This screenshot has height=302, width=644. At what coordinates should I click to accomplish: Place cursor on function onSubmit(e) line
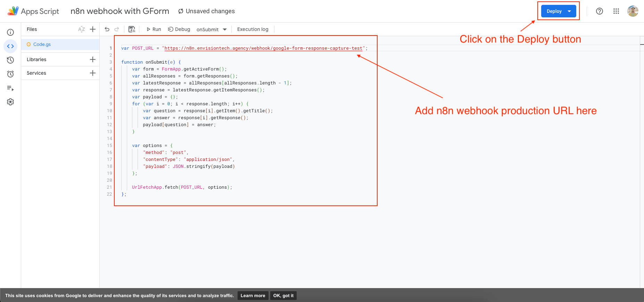pyautogui.click(x=151, y=62)
